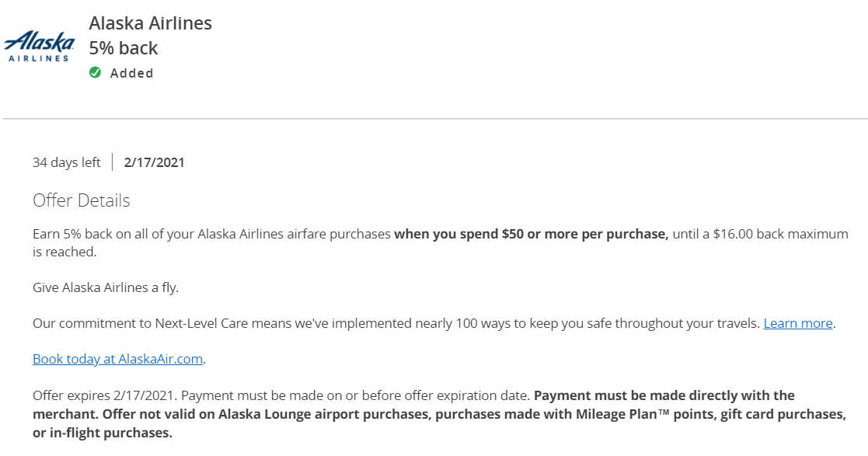The image size is (868, 456).
Task: Click the Alaska Airlines logo
Action: pos(39,46)
